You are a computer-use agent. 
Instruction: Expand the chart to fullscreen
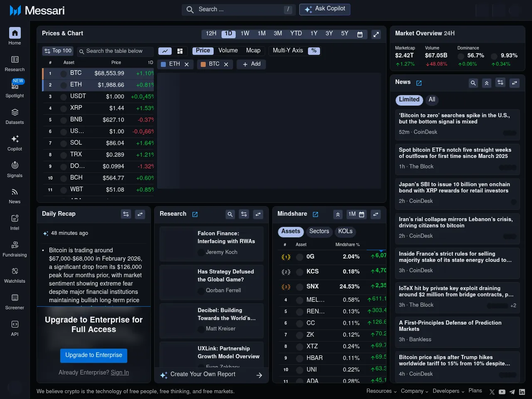coord(376,34)
